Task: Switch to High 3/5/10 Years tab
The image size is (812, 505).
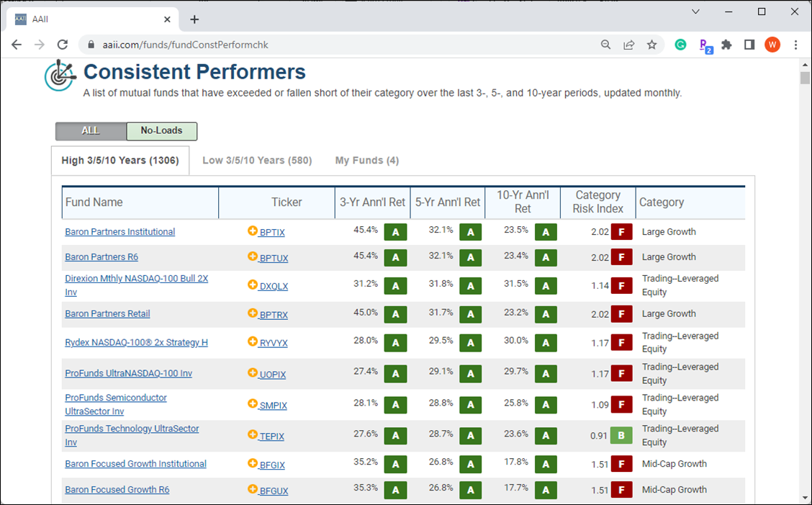Action: point(120,160)
